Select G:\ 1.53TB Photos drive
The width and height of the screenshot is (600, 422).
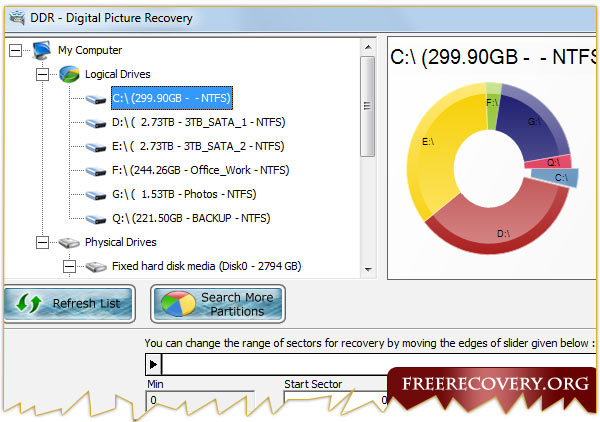[x=184, y=194]
